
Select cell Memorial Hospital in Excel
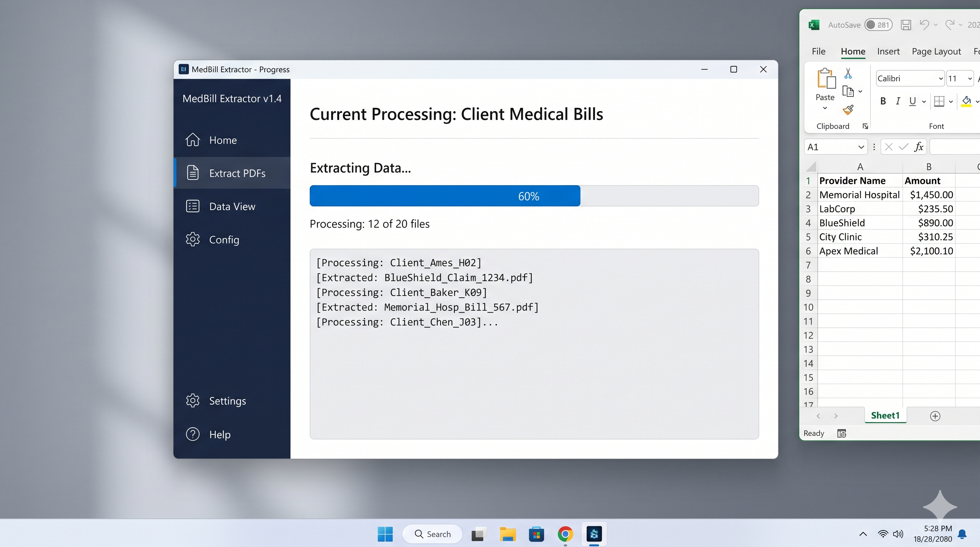pyautogui.click(x=860, y=195)
